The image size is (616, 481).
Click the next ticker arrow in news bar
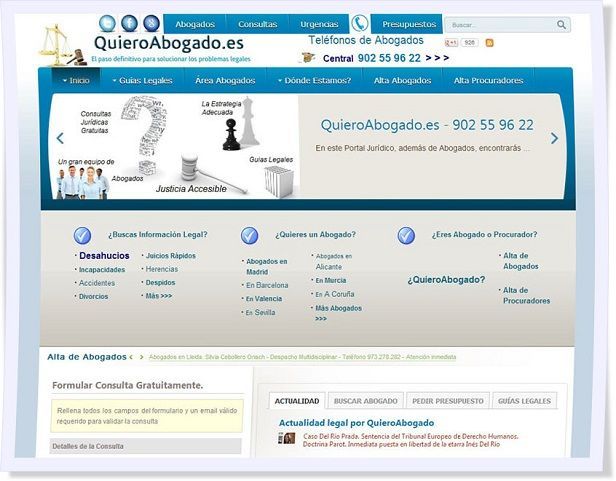point(141,357)
